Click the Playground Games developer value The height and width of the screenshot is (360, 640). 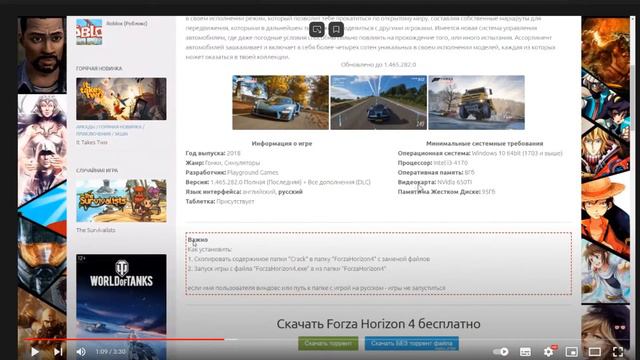tap(253, 173)
